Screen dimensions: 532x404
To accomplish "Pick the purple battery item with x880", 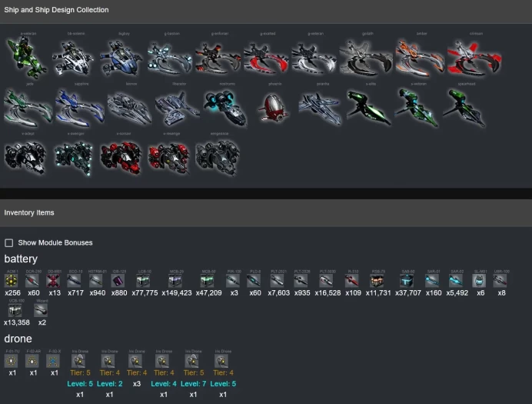I will [x=118, y=281].
